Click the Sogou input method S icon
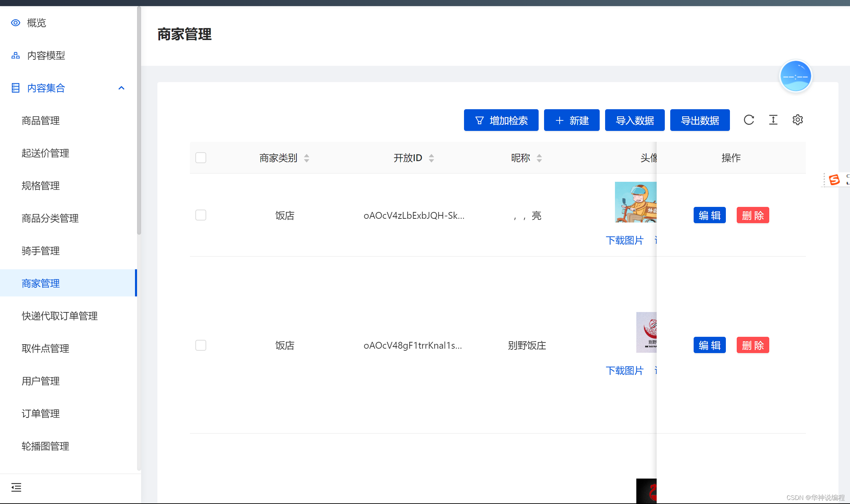 (x=834, y=179)
